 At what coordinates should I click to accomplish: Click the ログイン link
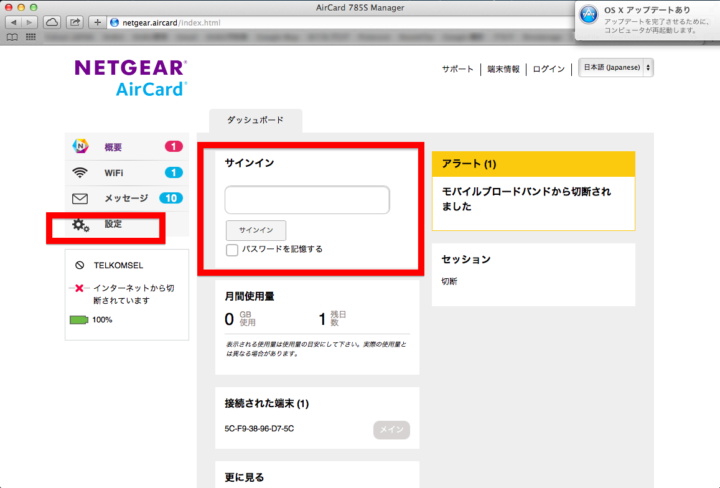point(549,69)
